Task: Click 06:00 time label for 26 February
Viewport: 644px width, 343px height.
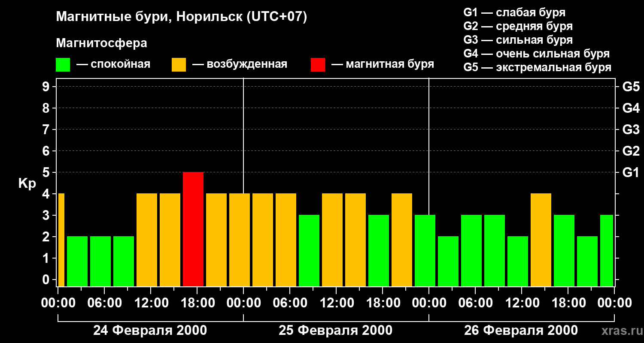Action: (x=475, y=303)
